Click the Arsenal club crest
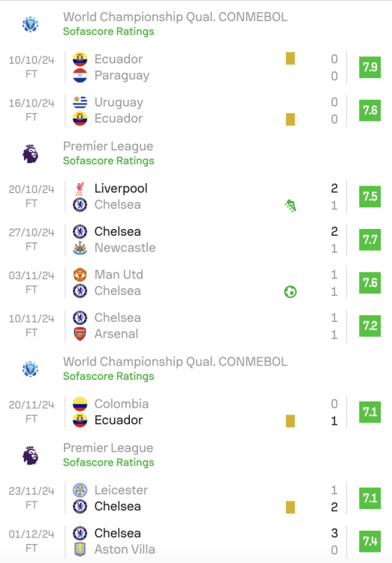Screen dimensions: 392x563 click(x=80, y=334)
